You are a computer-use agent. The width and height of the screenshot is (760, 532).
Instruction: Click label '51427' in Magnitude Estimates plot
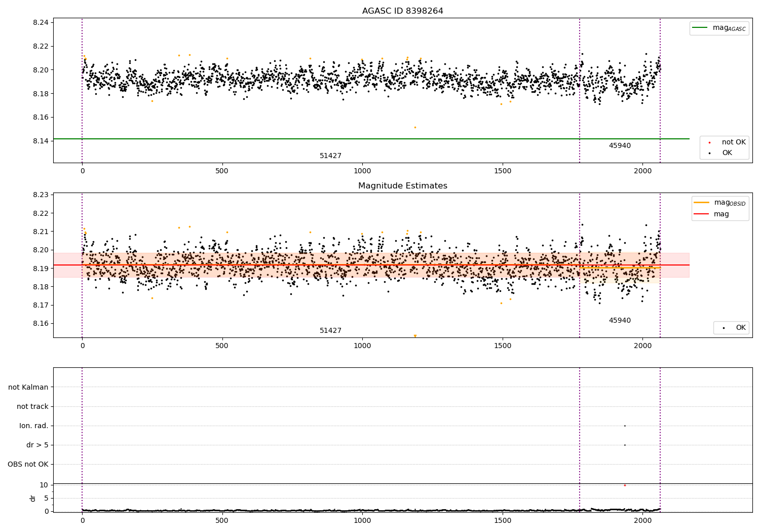point(330,331)
